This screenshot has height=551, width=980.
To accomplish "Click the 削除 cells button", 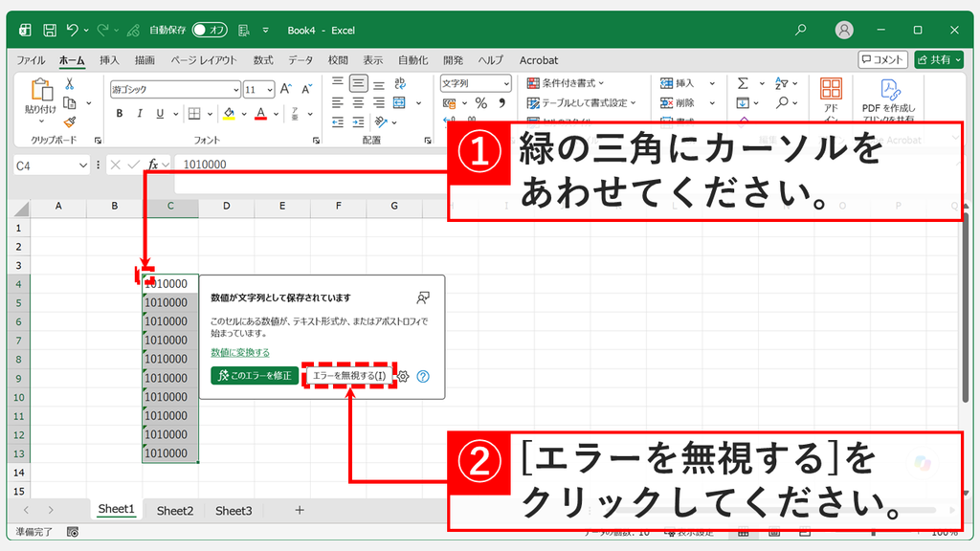I will click(678, 103).
